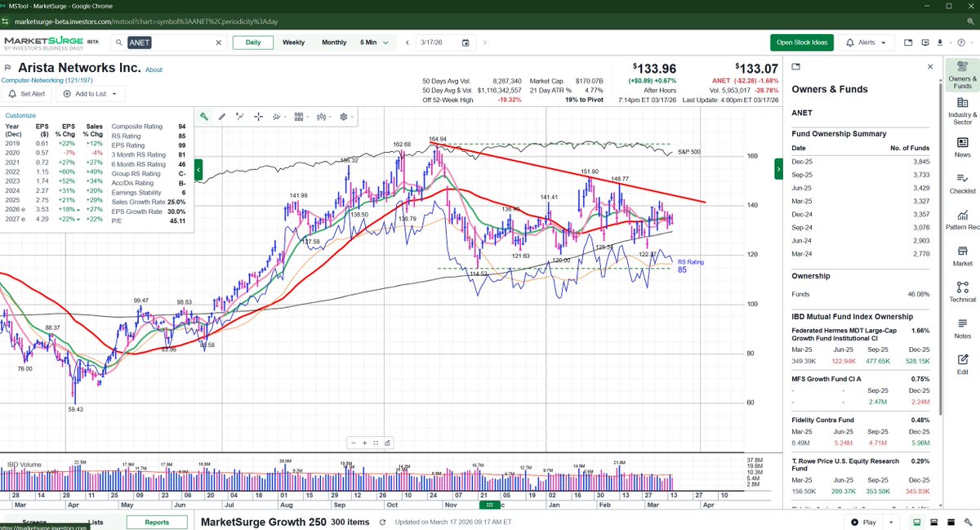
Task: Clear the ANET symbol search box
Action: (218, 42)
